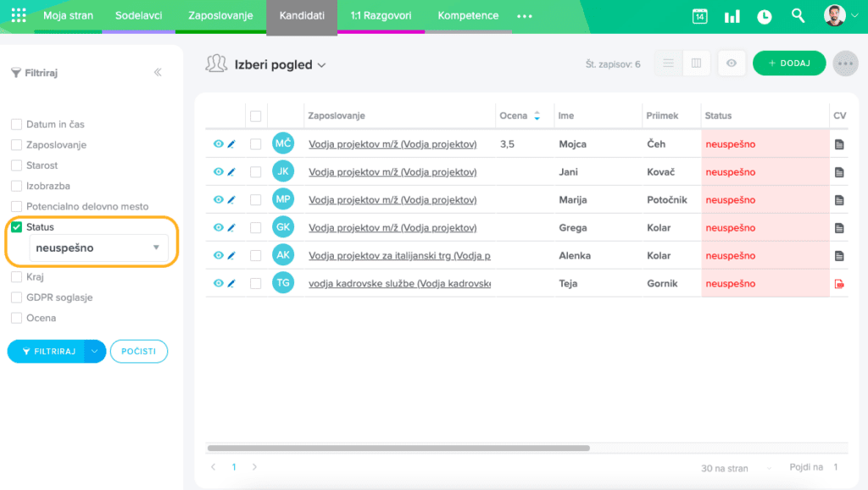Open the bar chart reports icon
Image resolution: width=868 pixels, height=490 pixels.
pos(732,16)
